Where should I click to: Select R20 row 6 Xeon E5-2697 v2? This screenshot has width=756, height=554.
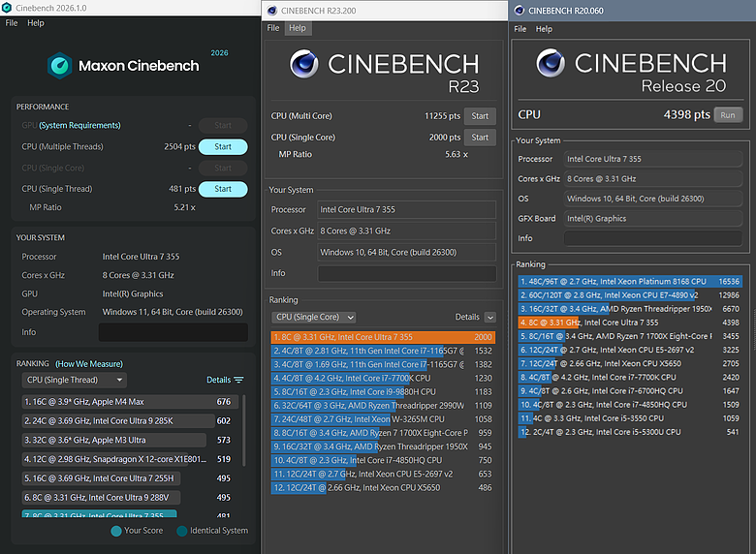tap(630, 350)
